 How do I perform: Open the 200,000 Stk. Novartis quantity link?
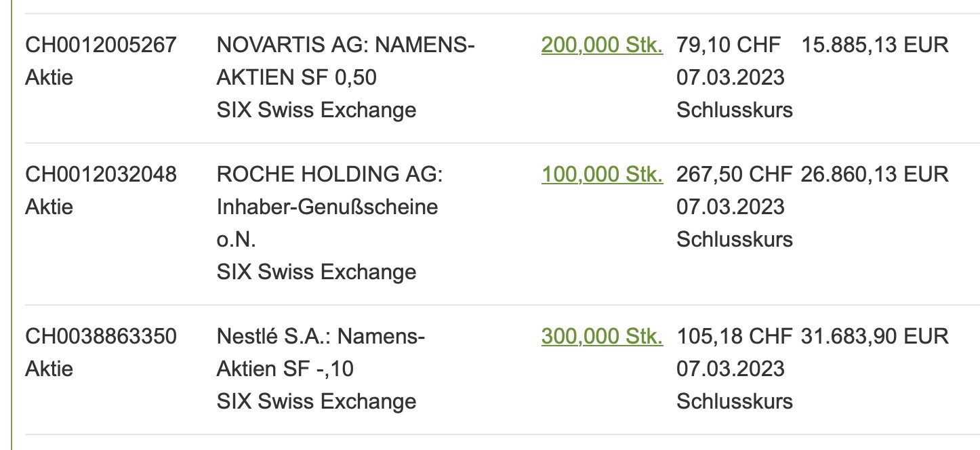pyautogui.click(x=602, y=45)
